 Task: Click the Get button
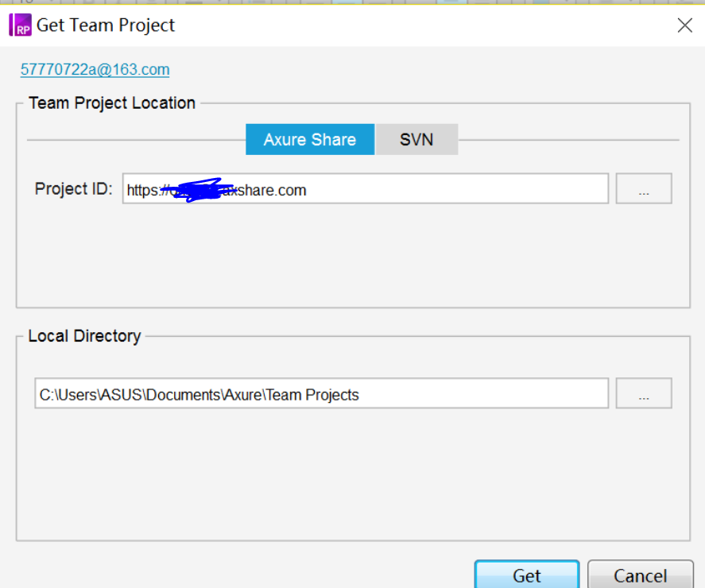(527, 574)
